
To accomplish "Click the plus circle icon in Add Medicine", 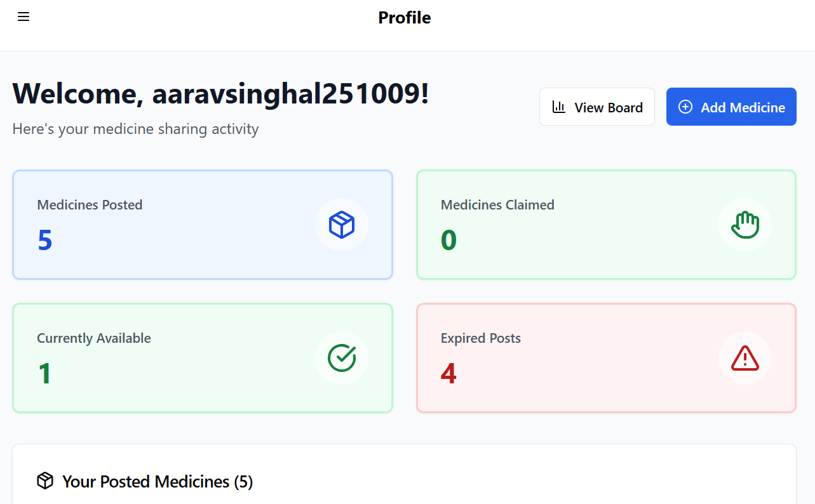I will click(685, 107).
